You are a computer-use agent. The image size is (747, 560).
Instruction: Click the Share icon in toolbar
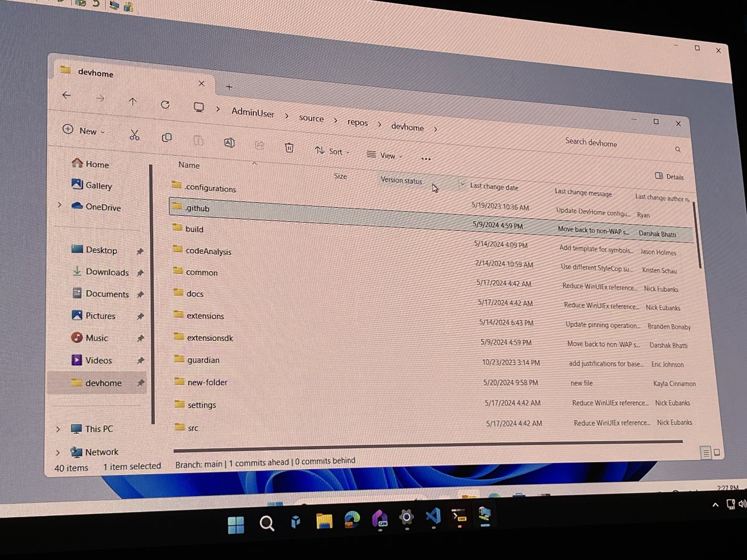(x=260, y=146)
